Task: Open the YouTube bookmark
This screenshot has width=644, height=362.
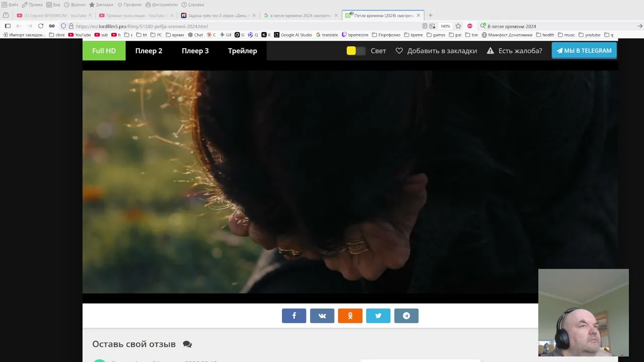Action: 79,35
